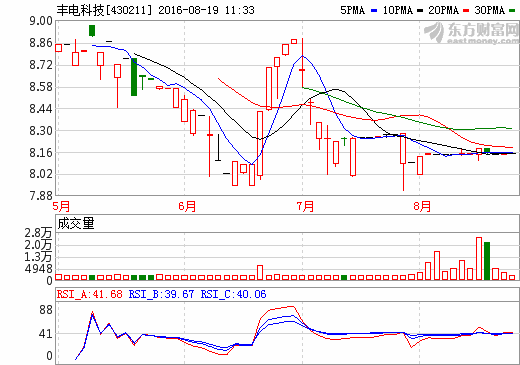Click the raised red volume bar in late June
520x365 pixels.
click(x=260, y=272)
